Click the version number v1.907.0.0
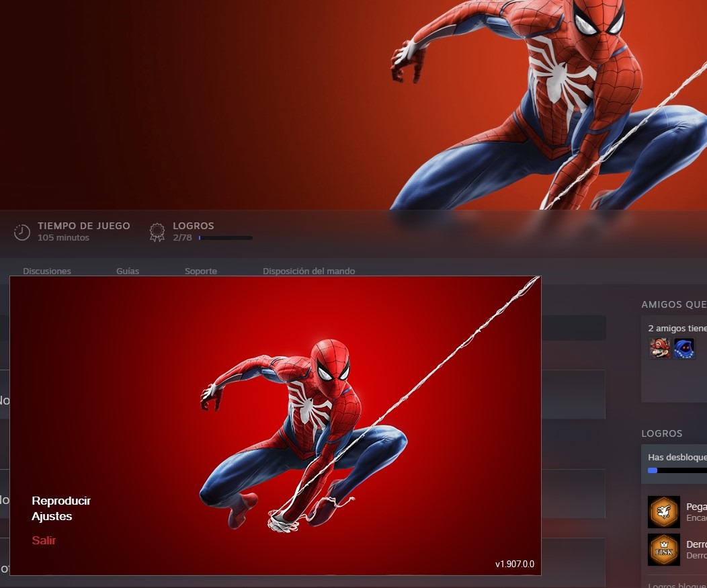 click(515, 564)
